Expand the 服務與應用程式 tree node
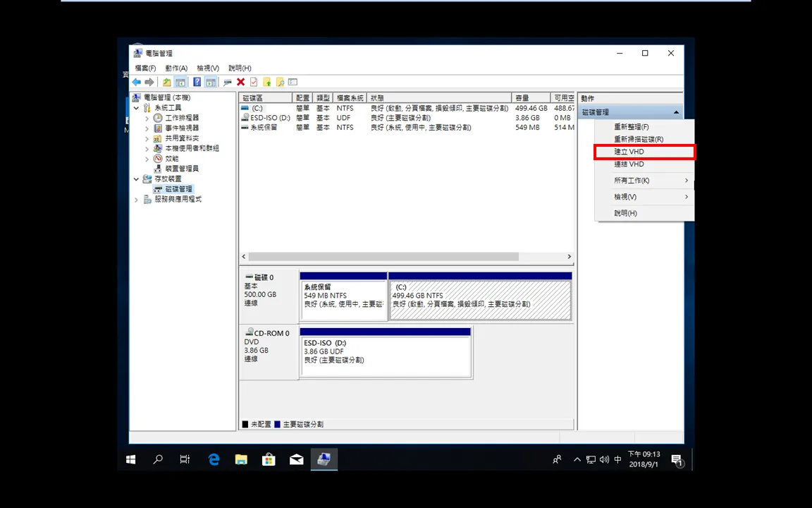 pos(136,200)
